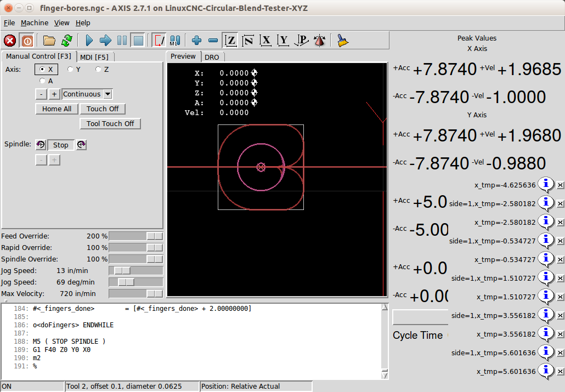Set preview to X view
This screenshot has height=392, width=565.
point(266,41)
